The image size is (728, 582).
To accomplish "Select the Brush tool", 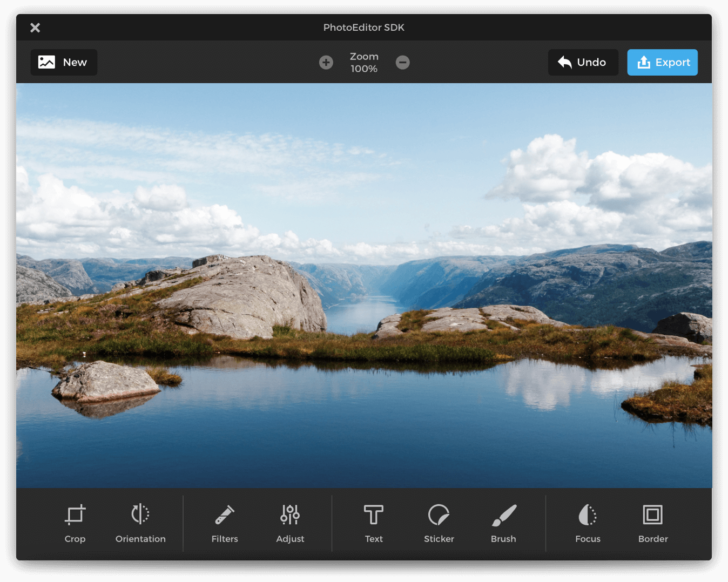I will click(504, 524).
